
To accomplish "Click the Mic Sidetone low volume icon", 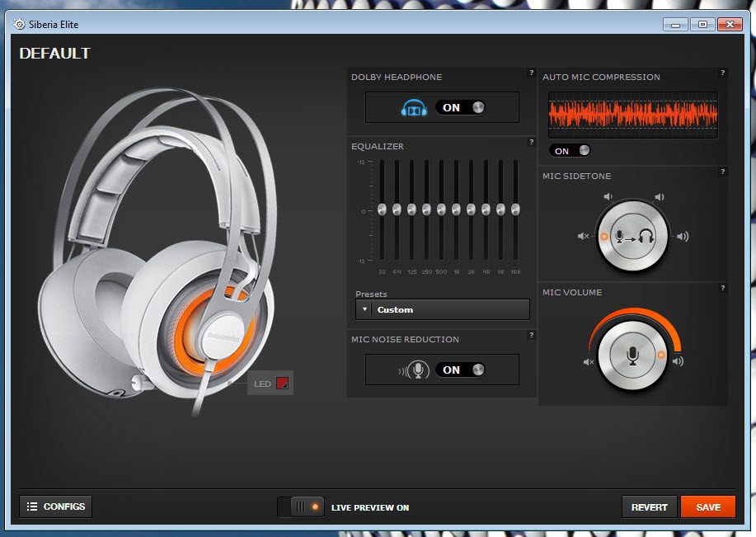I will coord(608,196).
